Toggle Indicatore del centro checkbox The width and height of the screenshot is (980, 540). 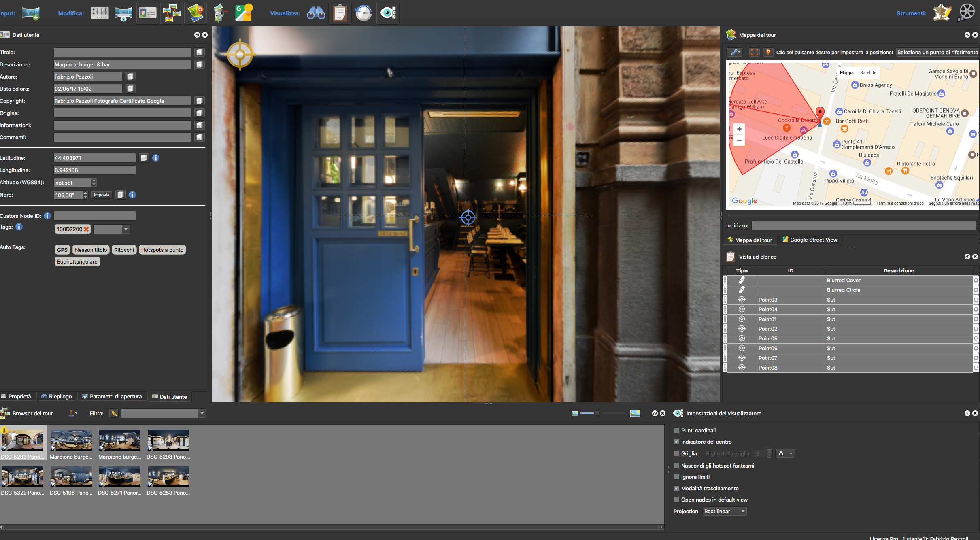[676, 442]
